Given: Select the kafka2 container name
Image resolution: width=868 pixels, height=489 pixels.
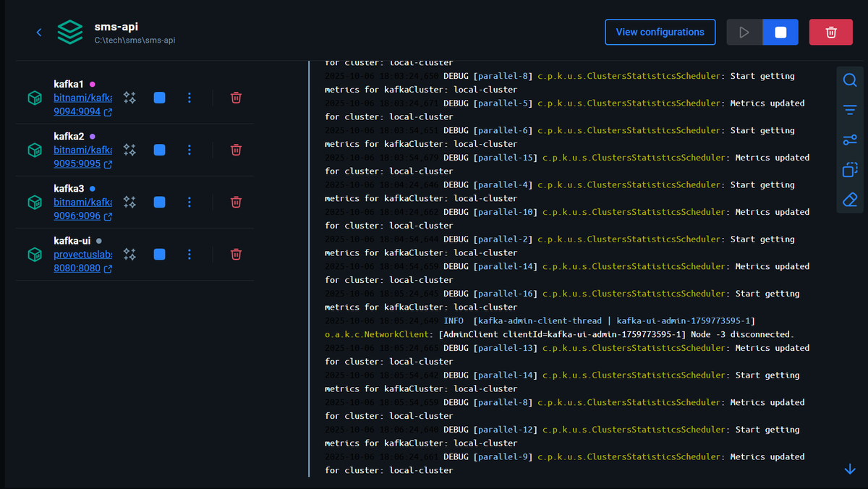Looking at the screenshot, I should (x=69, y=136).
